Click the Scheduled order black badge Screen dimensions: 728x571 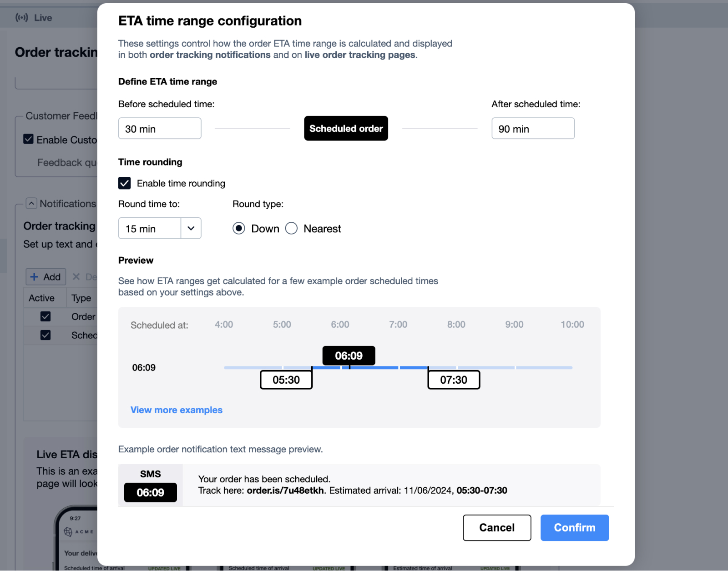tap(346, 128)
